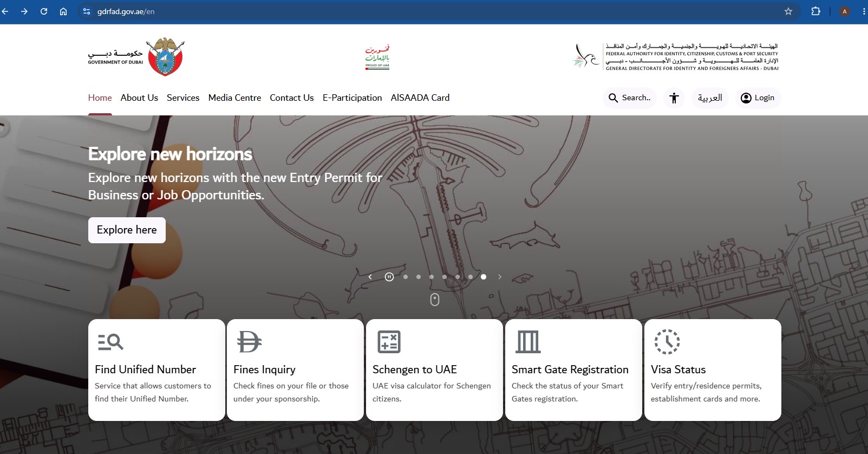Viewport: 868px width, 454px height.
Task: Open the About Us menu
Action: click(139, 98)
